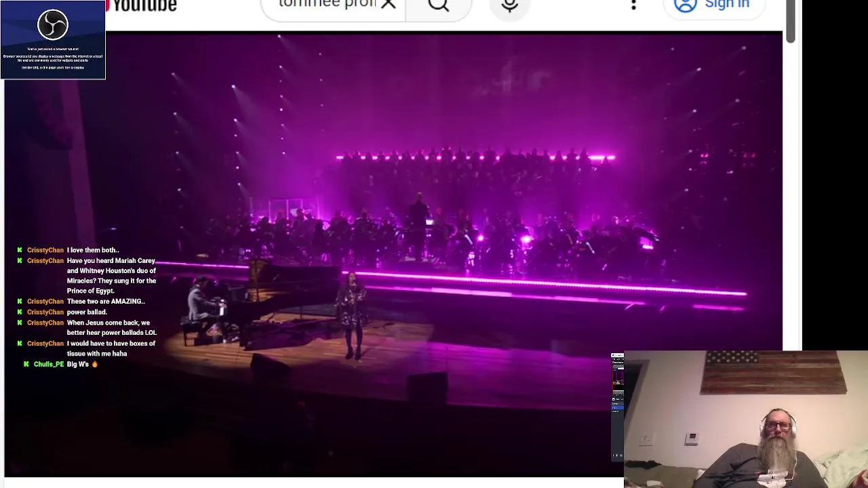Click the YouTube logo to go home

pos(141,5)
